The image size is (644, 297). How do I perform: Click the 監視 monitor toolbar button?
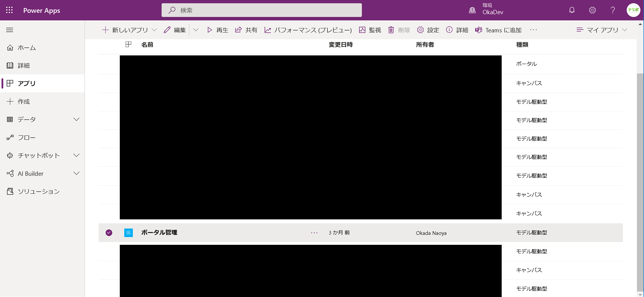[370, 30]
